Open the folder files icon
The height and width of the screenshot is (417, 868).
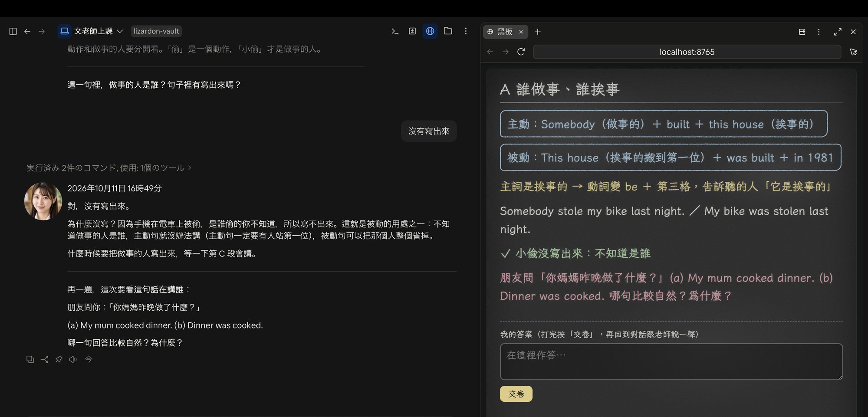click(x=448, y=31)
